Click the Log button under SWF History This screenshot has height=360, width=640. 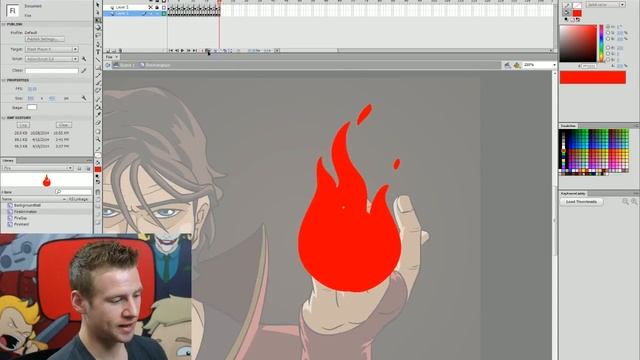[23, 125]
